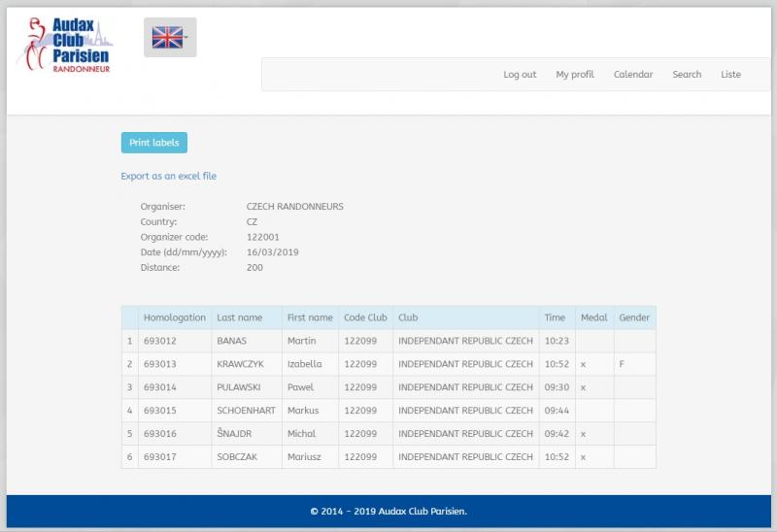Click the Gender column header

coord(634,317)
